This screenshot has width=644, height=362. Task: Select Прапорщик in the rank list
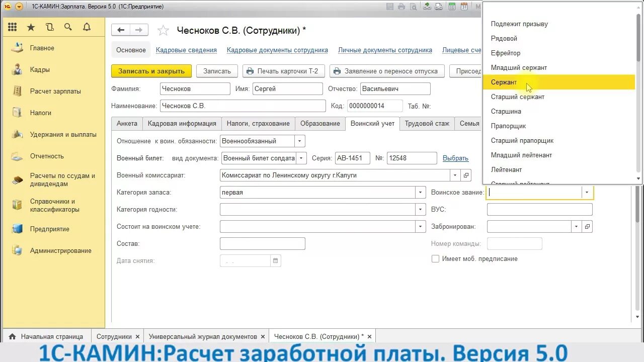click(x=559, y=126)
